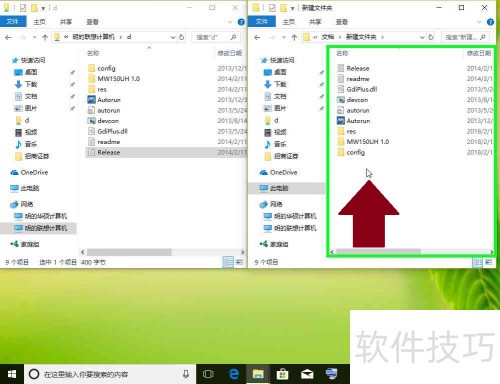Screen dimensions: 500x384
Task: Open 查看 tab in left window
Action: point(92,22)
